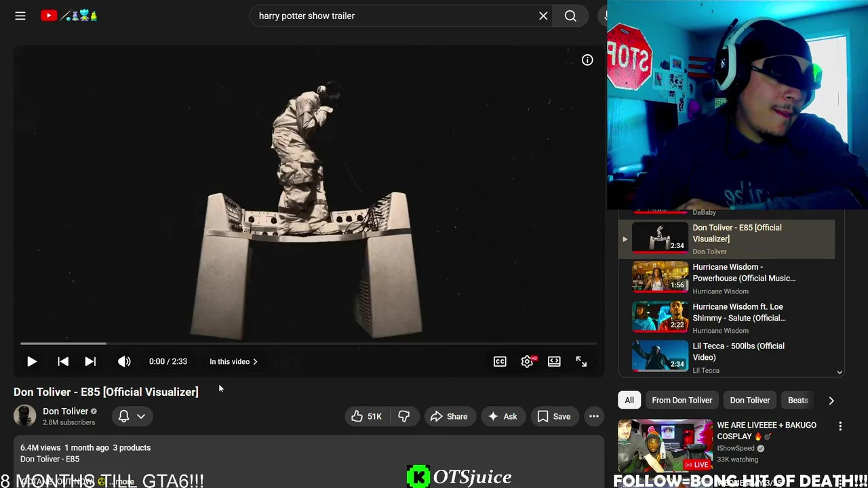Image resolution: width=868 pixels, height=488 pixels.
Task: Open Hurricane Wisdom Salute thumbnail
Action: [660, 317]
